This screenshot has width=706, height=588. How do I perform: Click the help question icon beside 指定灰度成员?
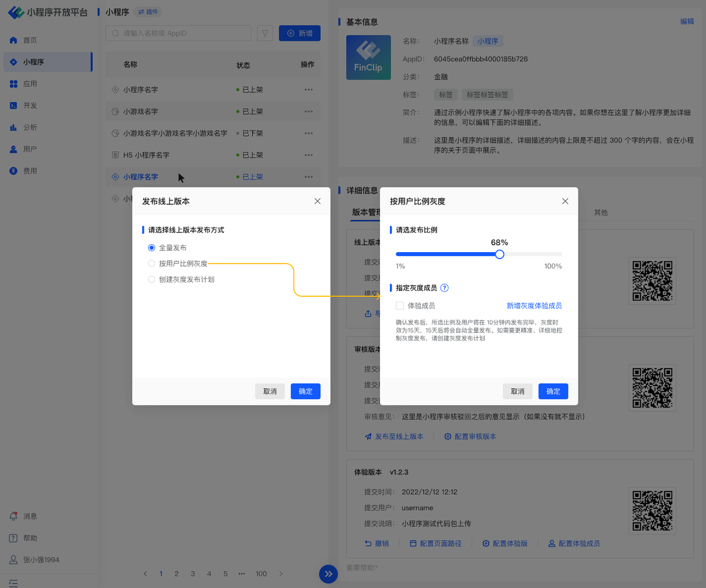pyautogui.click(x=445, y=288)
